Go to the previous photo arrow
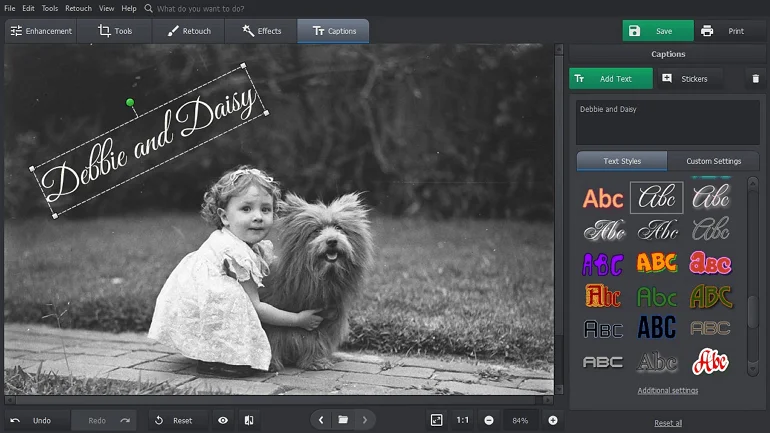 click(320, 420)
